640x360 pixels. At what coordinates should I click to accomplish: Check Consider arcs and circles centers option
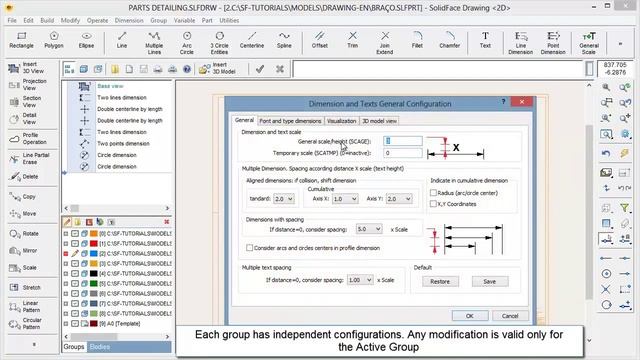click(x=249, y=248)
